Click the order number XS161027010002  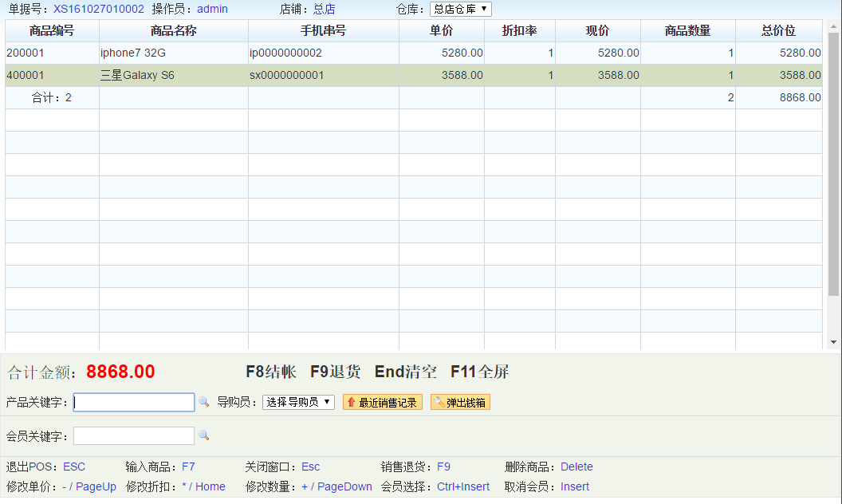pyautogui.click(x=99, y=10)
